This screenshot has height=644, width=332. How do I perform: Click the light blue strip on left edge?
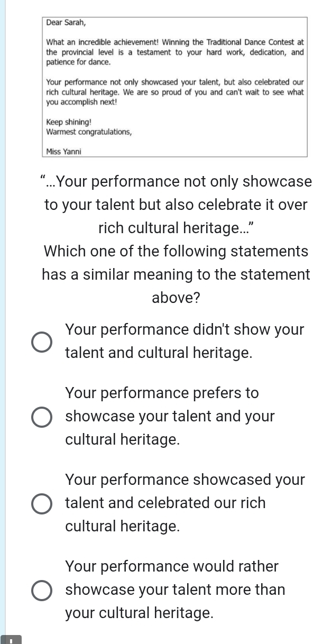(3, 317)
